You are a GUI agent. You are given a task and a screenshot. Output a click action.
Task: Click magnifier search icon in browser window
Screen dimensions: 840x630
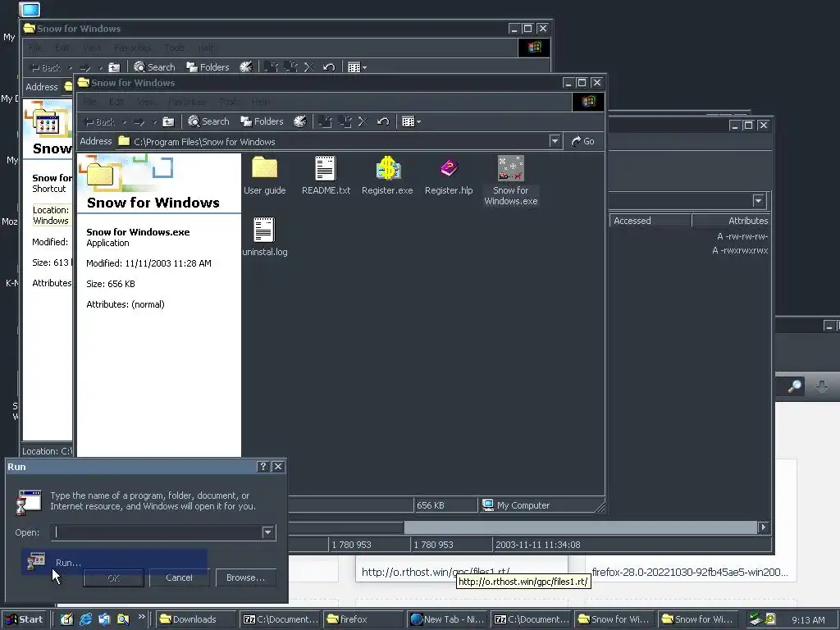click(x=795, y=386)
